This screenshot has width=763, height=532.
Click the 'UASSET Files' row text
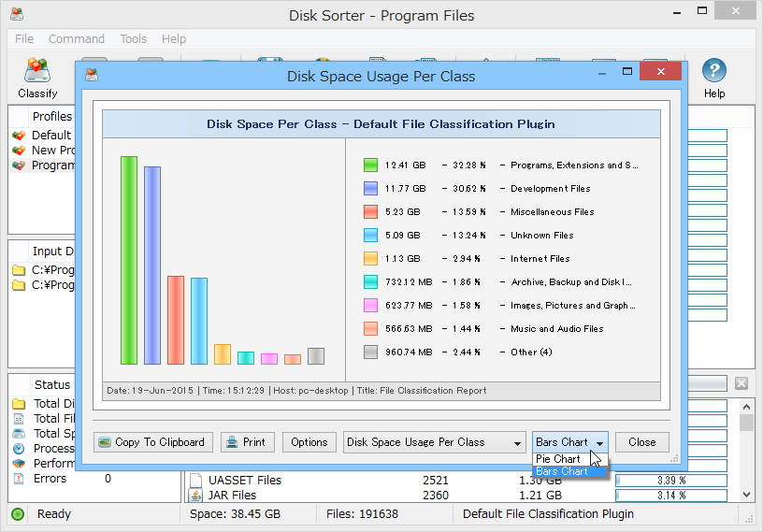(245, 481)
